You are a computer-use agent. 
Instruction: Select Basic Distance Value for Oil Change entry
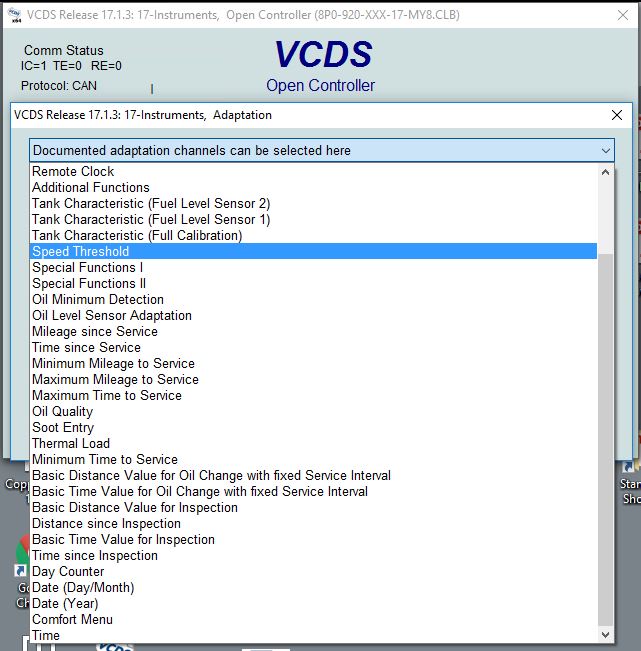313,475
